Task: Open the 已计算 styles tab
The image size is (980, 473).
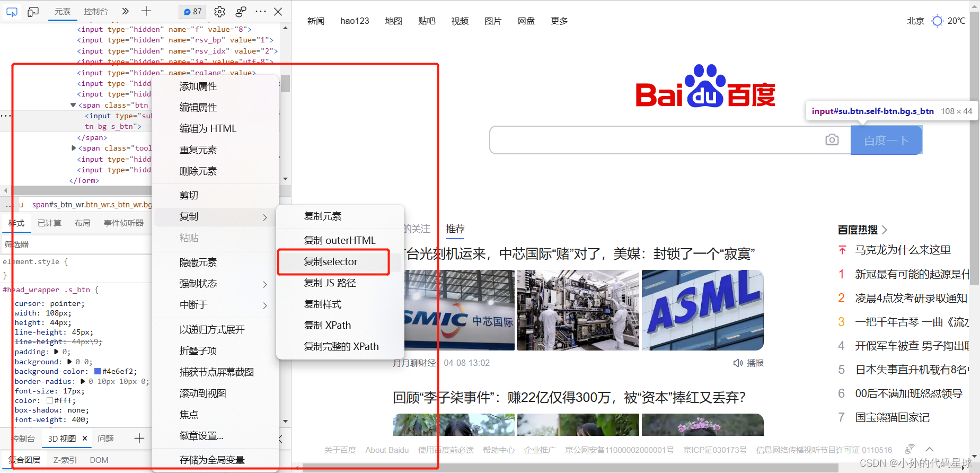Action: tap(49, 223)
